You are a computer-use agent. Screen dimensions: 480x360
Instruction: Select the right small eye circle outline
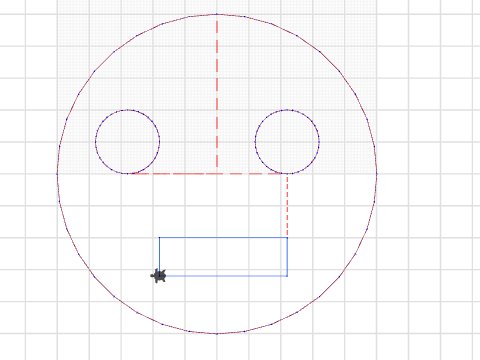255,141
